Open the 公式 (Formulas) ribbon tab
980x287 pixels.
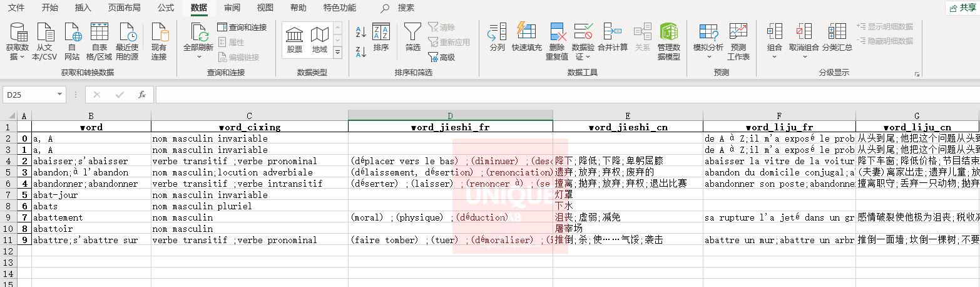click(166, 8)
